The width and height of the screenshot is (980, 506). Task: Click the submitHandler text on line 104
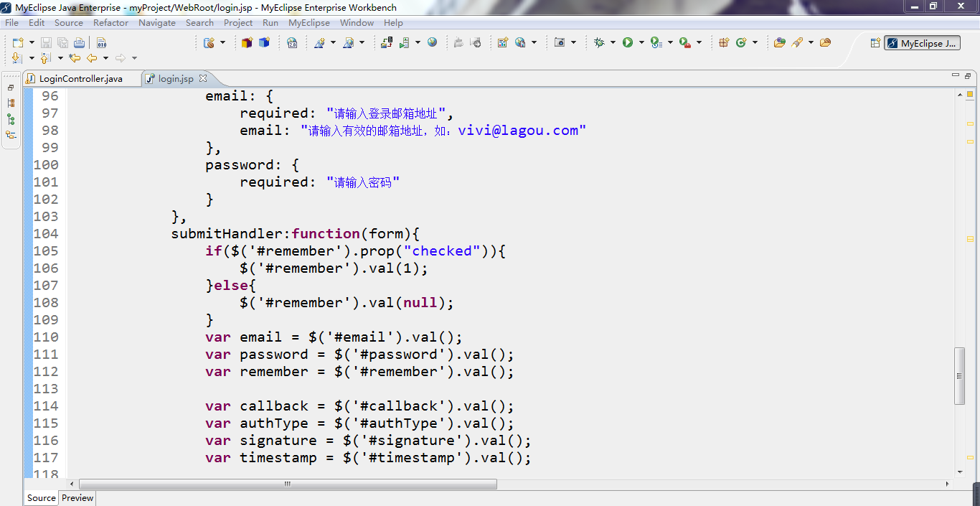point(227,233)
